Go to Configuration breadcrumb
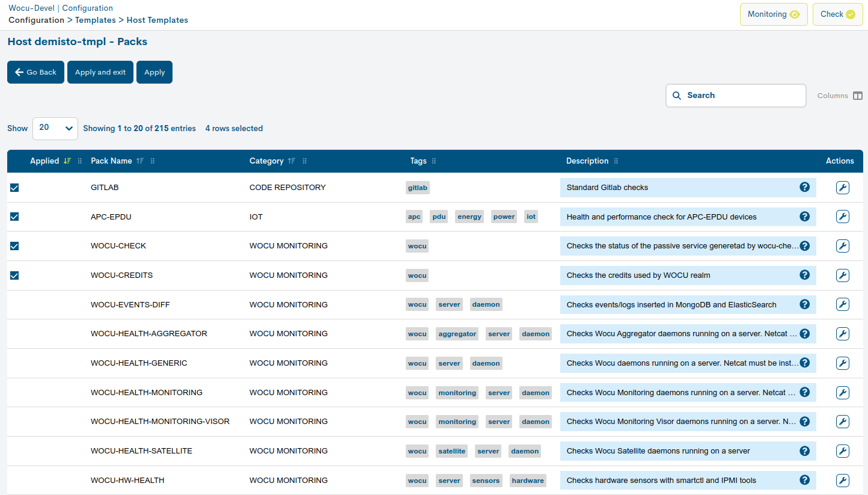Image resolution: width=868 pixels, height=495 pixels. [36, 20]
